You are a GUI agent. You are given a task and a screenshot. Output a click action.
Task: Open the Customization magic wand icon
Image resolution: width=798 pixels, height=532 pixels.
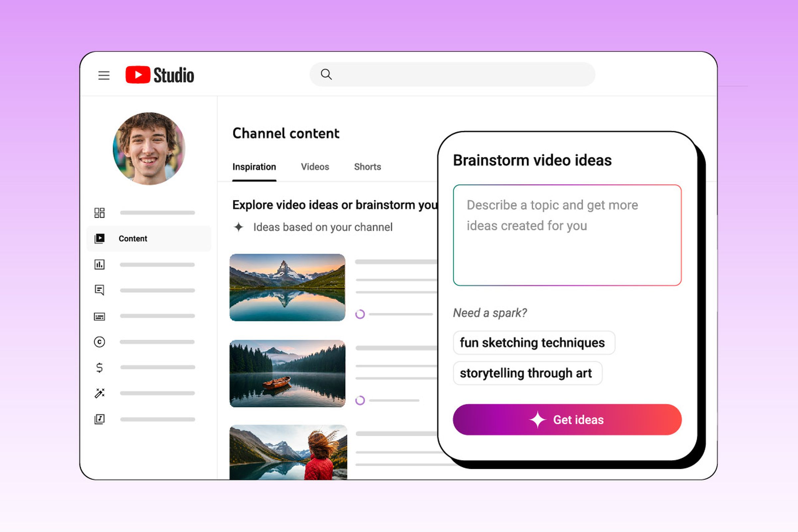[x=99, y=393]
